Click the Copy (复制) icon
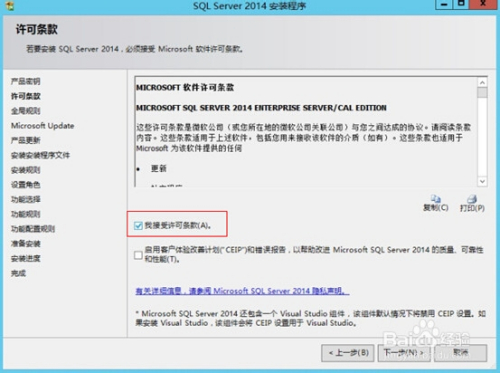The height and width of the screenshot is (373, 500). coord(436,199)
